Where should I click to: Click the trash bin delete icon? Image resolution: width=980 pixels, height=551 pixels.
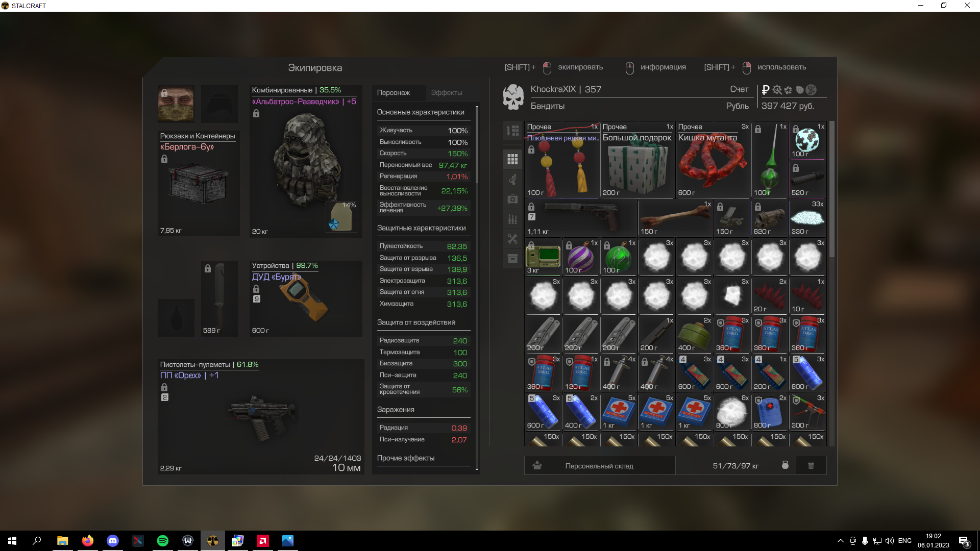click(x=811, y=465)
